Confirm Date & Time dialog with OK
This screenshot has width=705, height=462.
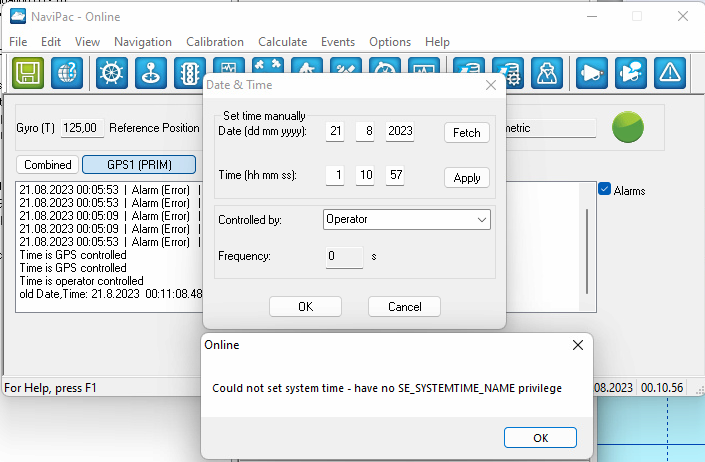(305, 307)
